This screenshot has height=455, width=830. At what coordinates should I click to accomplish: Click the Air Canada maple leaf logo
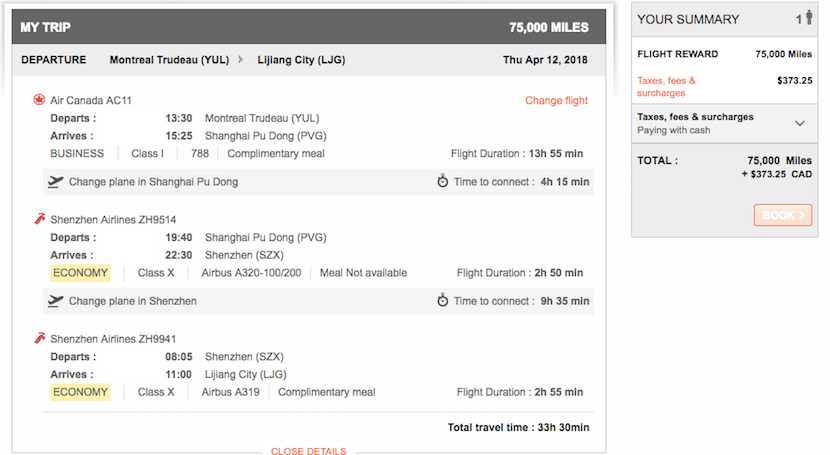tap(39, 100)
